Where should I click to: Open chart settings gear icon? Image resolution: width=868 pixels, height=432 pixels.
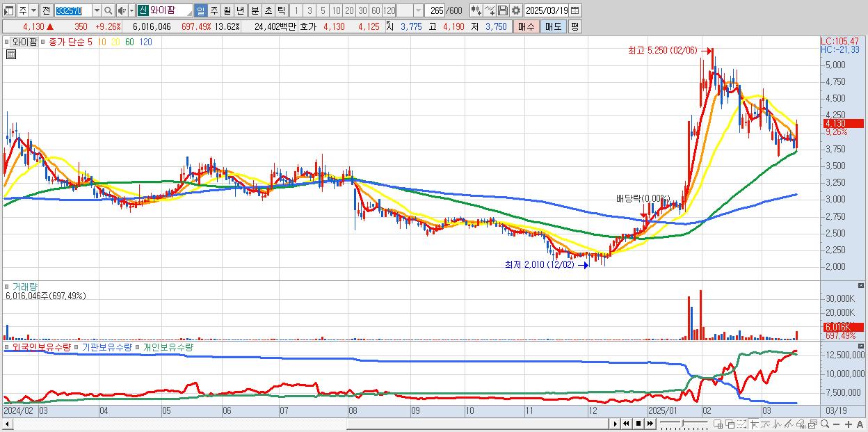point(515,10)
